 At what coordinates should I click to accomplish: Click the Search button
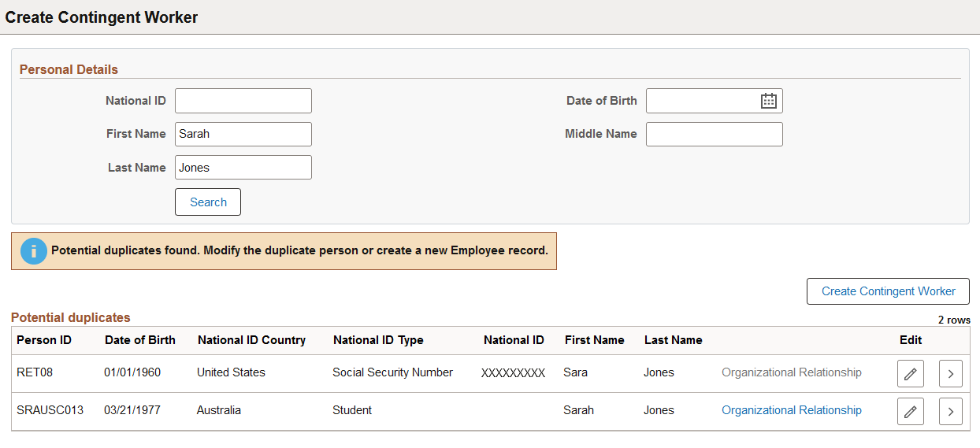tap(208, 202)
